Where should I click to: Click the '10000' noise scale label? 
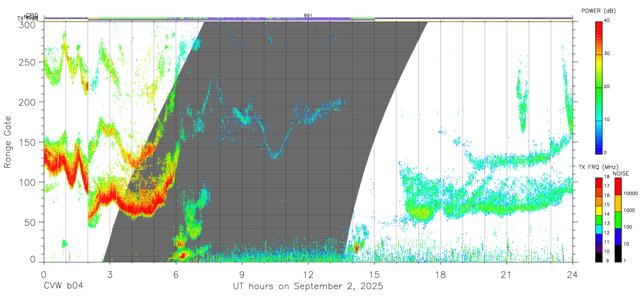tap(631, 193)
